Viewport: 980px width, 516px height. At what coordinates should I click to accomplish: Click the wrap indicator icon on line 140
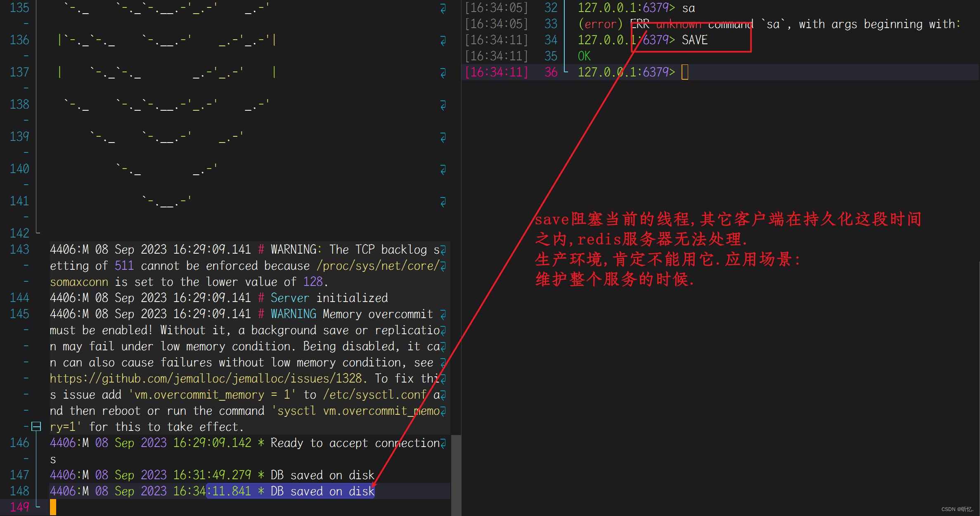pyautogui.click(x=443, y=169)
